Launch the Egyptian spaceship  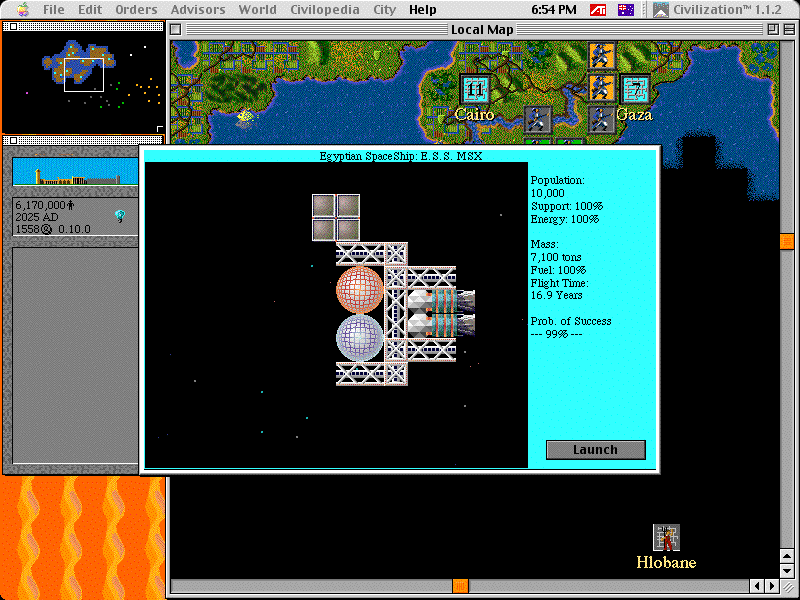point(595,449)
